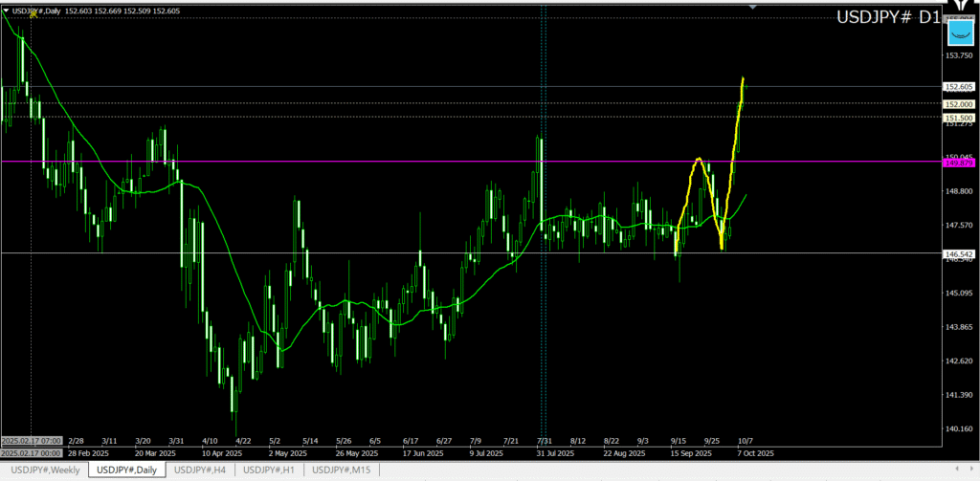Click the 151.500 price level label
The width and height of the screenshot is (980, 481).
coord(959,118)
